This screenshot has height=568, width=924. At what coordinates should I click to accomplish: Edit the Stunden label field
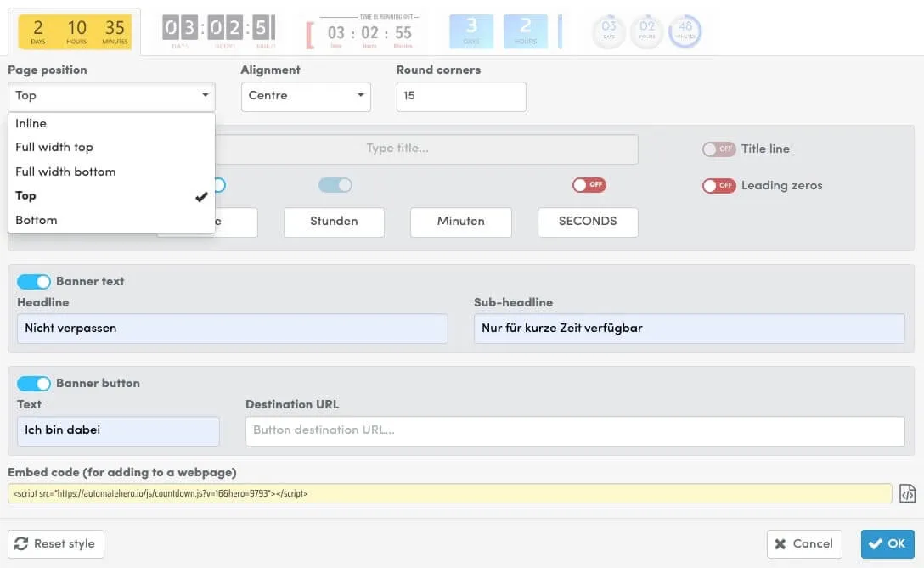[334, 222]
